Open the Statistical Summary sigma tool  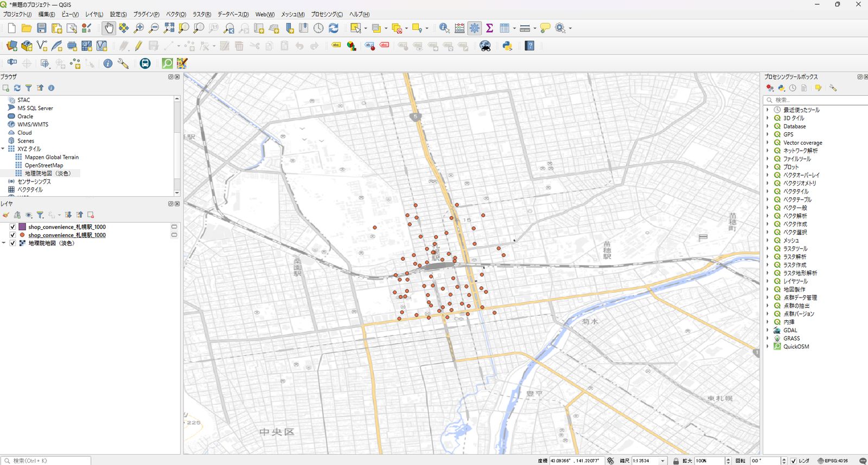tap(490, 28)
